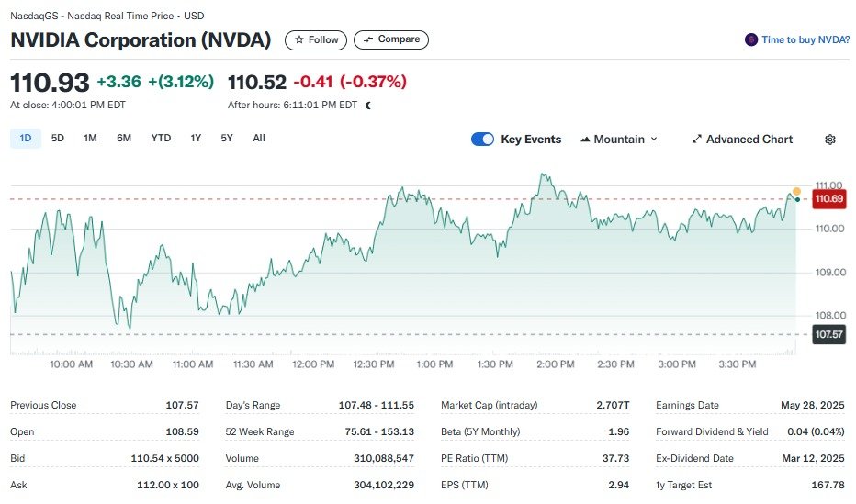Screen dimensions: 856x504
Task: Click the yellow key event dot on chart
Action: [796, 191]
